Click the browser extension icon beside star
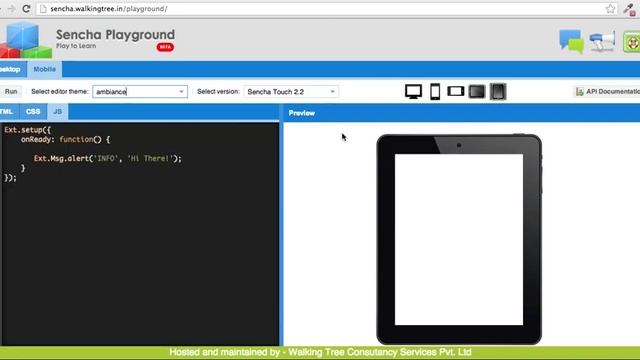Screen dimensions: 640x360 coord(629,9)
